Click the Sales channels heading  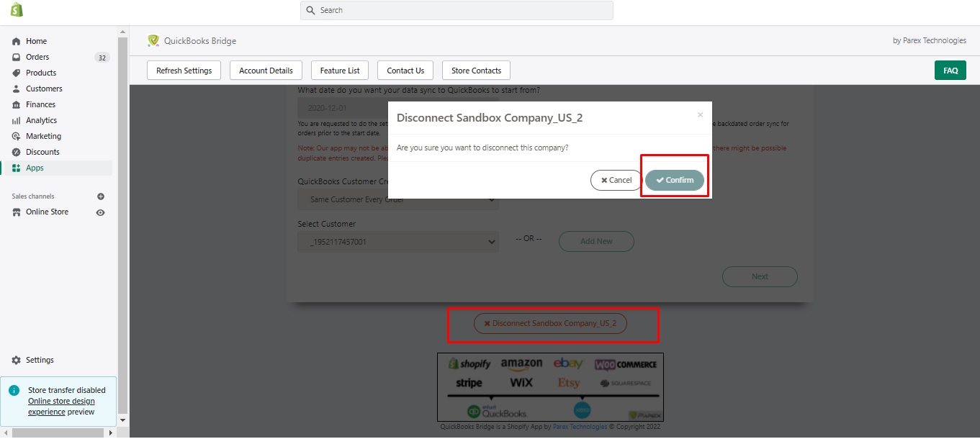coord(33,196)
